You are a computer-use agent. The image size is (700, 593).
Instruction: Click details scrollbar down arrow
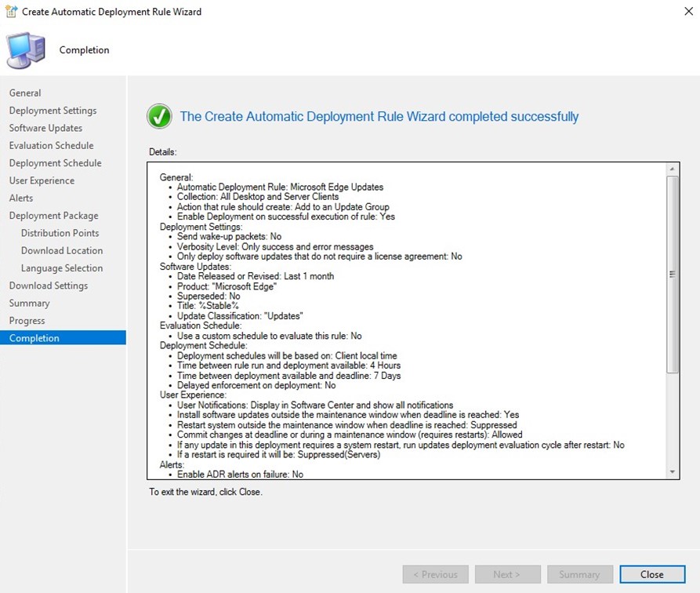(673, 472)
